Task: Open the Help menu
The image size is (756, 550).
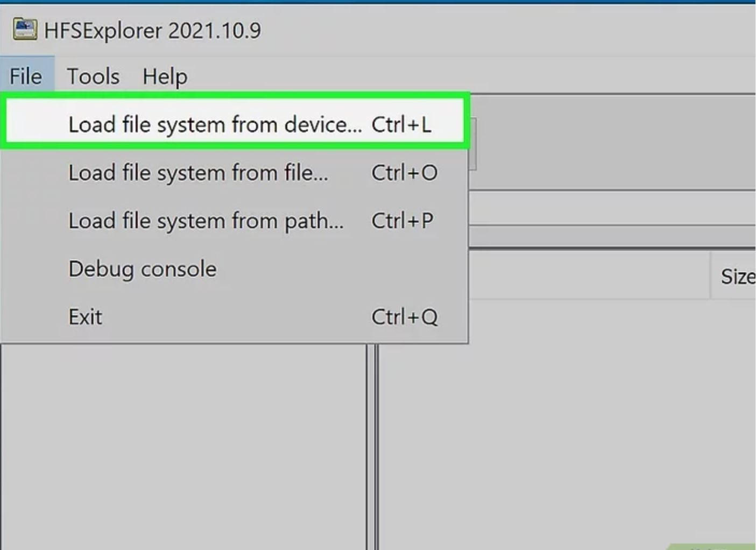Action: (x=165, y=76)
